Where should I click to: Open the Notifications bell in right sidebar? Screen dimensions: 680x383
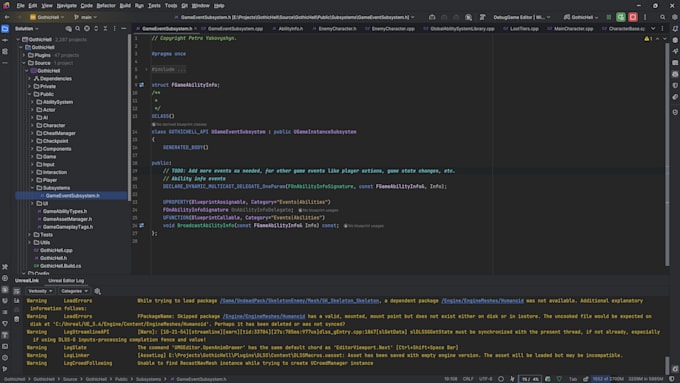[x=675, y=29]
